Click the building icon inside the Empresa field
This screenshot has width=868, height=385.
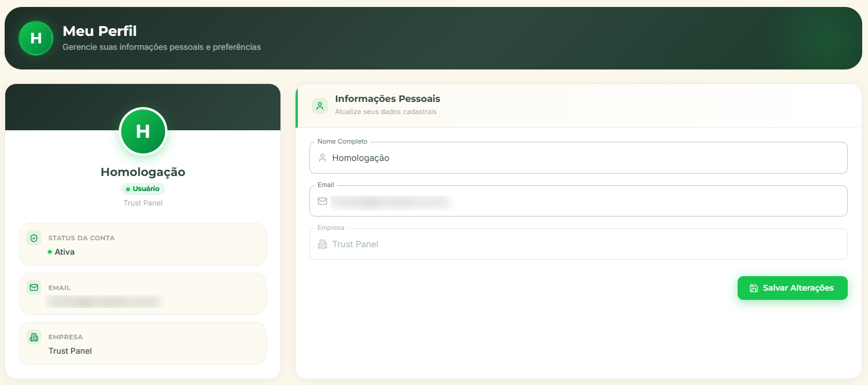pyautogui.click(x=323, y=244)
